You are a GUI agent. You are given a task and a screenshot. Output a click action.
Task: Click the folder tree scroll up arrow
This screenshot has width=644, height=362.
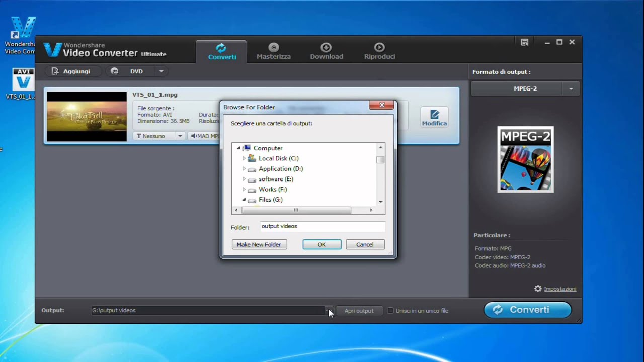pos(380,147)
